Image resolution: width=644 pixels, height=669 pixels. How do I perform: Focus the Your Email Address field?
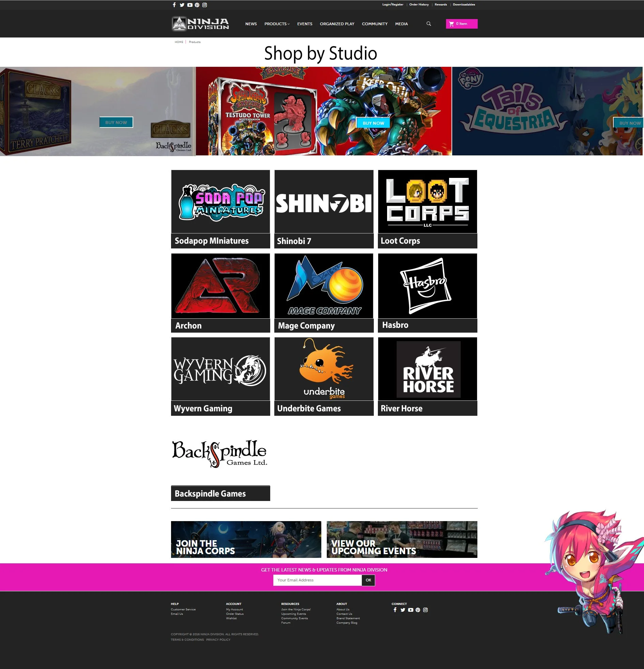pyautogui.click(x=317, y=580)
